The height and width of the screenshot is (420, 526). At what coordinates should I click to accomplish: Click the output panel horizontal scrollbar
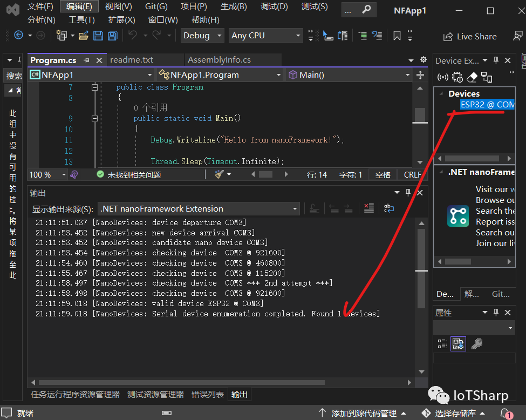coord(182,382)
